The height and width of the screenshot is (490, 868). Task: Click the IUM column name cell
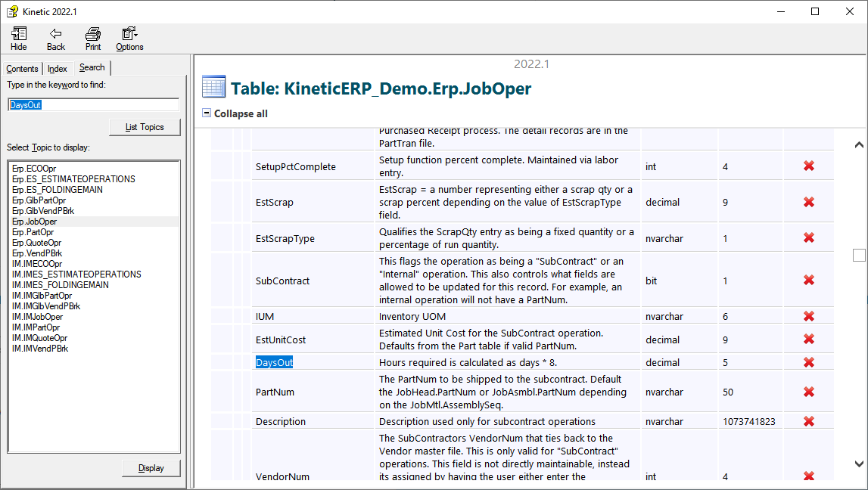pos(265,316)
